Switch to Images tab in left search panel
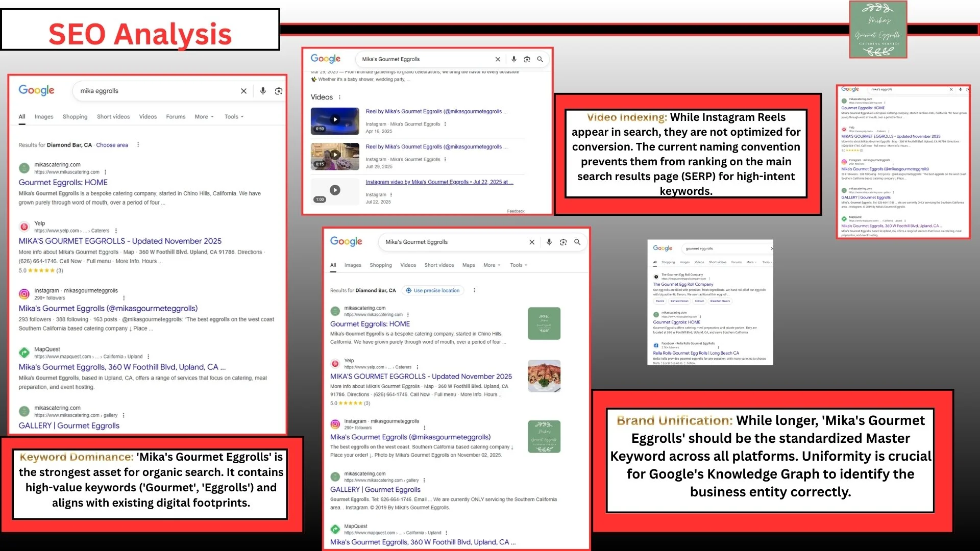 coord(44,117)
